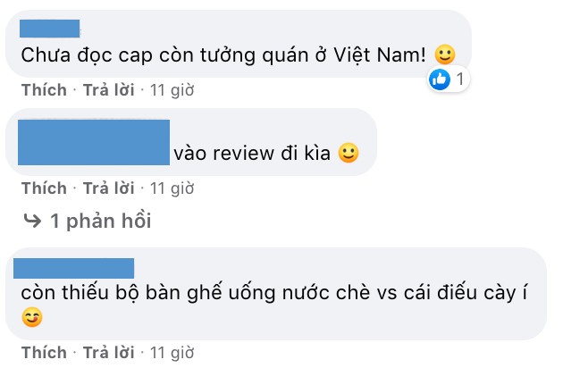Like the 'còn thiếu bộ bàn ghế' comment
Image resolution: width=588 pixels, height=368 pixels.
[x=44, y=353]
